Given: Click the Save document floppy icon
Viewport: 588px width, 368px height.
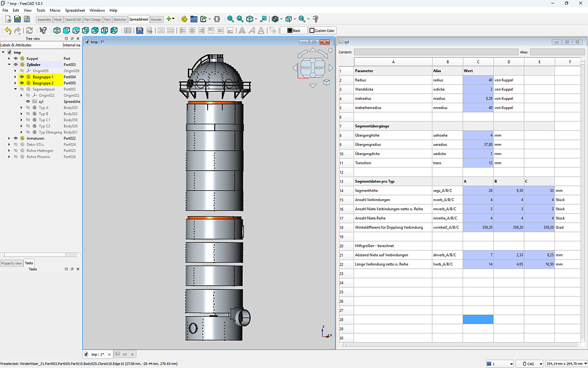Looking at the screenshot, I should click(27, 19).
